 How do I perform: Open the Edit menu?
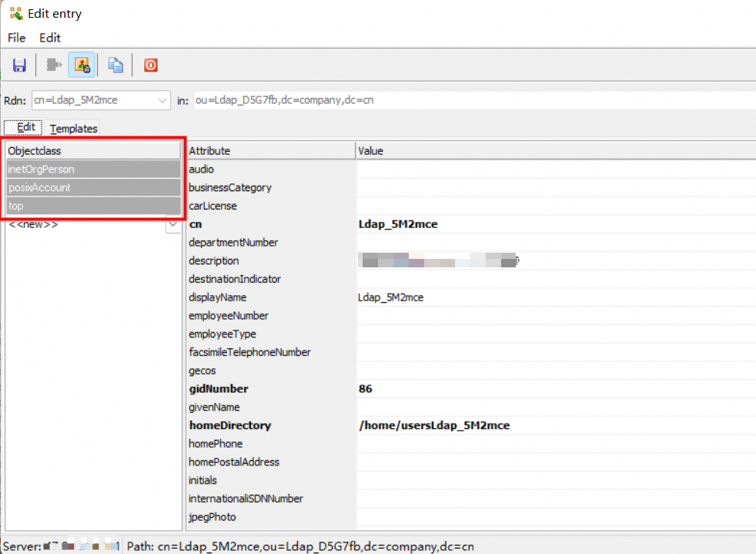click(x=50, y=38)
